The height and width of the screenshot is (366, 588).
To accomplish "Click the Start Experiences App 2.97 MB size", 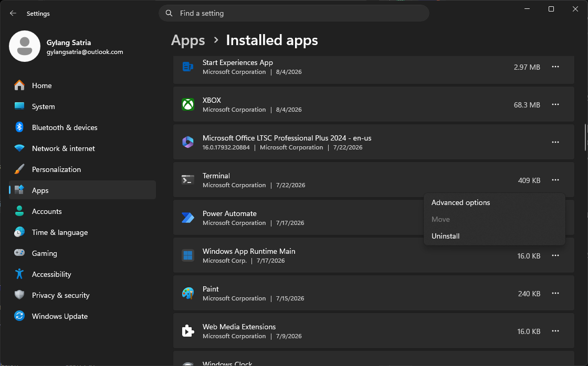I will coord(527,67).
